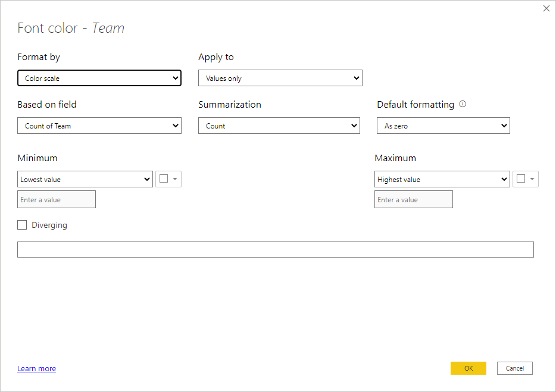Viewport: 556px width, 392px height.
Task: Open the Minimum Lowest value dropdown
Action: (x=85, y=179)
